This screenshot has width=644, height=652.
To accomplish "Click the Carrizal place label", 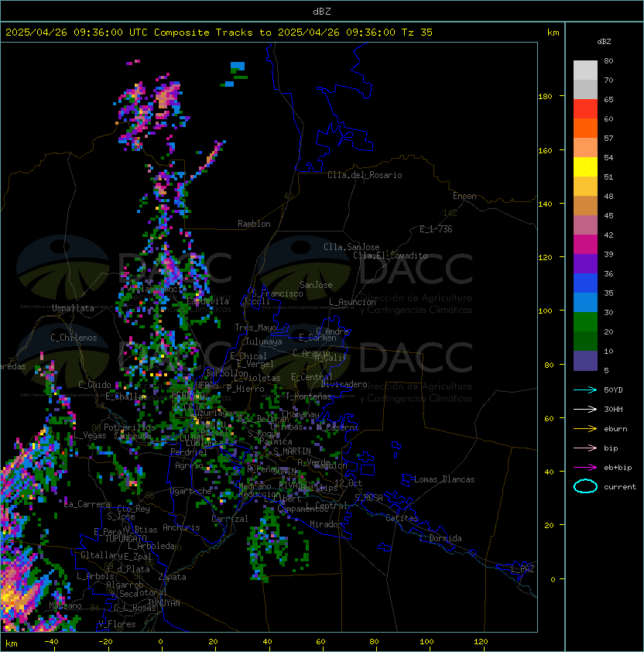I will (x=229, y=519).
